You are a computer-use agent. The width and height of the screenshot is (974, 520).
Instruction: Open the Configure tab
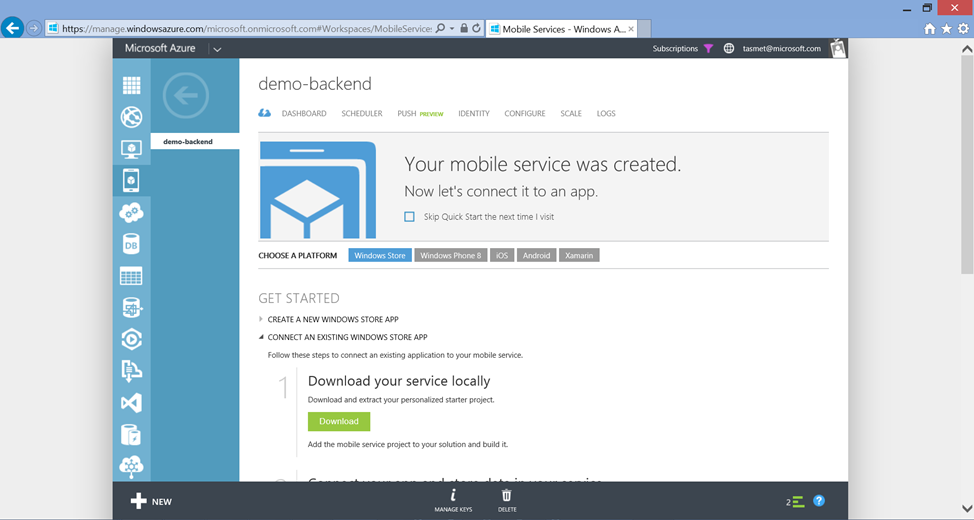coord(525,114)
